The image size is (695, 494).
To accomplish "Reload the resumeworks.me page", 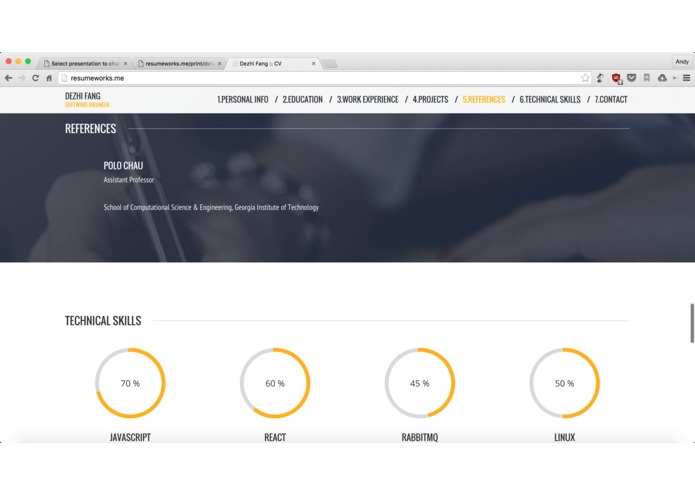I will (x=35, y=78).
